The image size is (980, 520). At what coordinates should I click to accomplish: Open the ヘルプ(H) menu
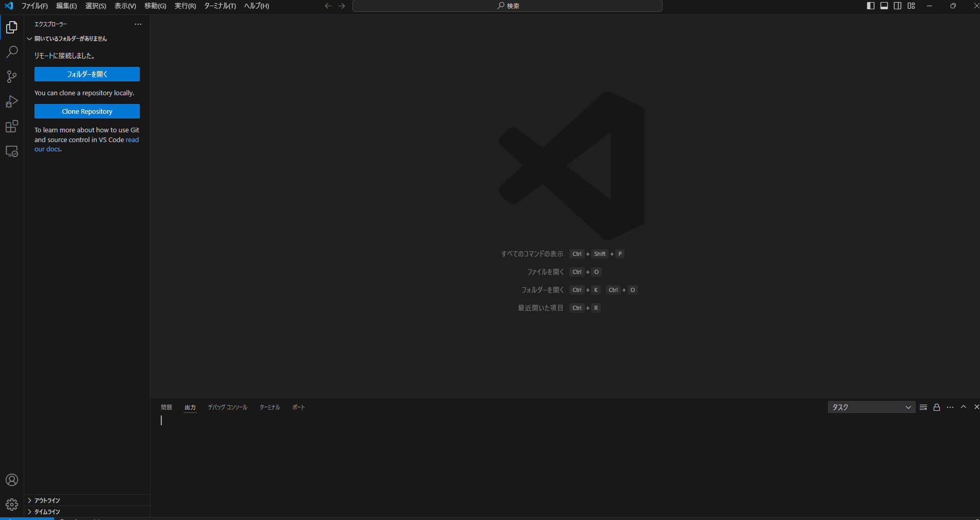257,6
